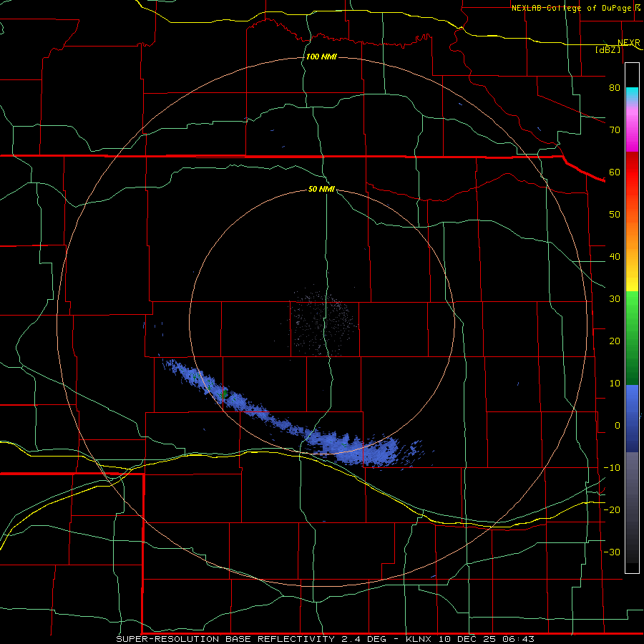Click the 40 dBZ scale value
This screenshot has height=644, width=644.
click(x=615, y=257)
